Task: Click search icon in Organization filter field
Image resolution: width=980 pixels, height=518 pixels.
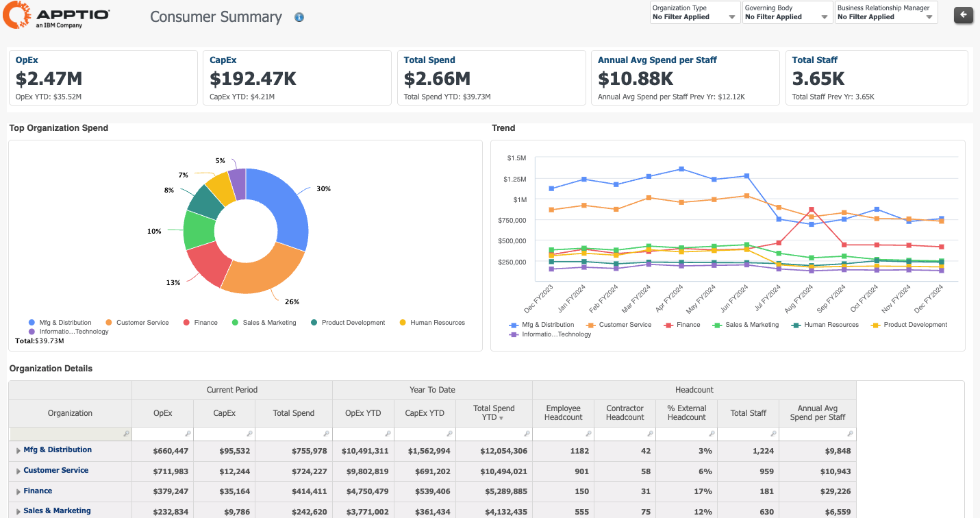Action: click(126, 434)
